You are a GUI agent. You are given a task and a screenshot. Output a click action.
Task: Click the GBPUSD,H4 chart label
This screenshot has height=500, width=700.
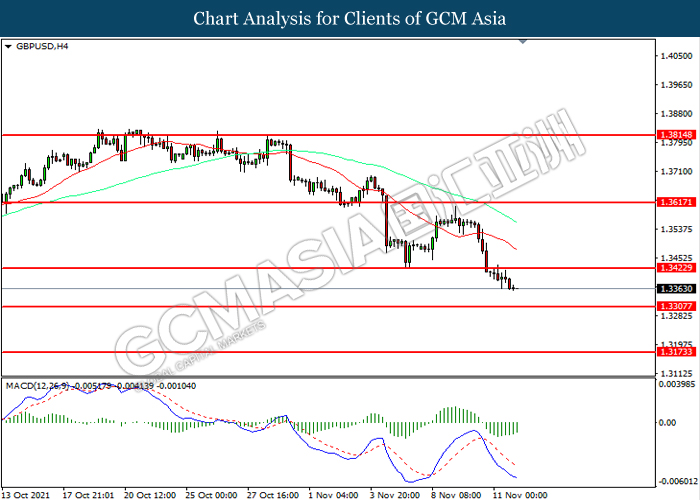(x=42, y=46)
